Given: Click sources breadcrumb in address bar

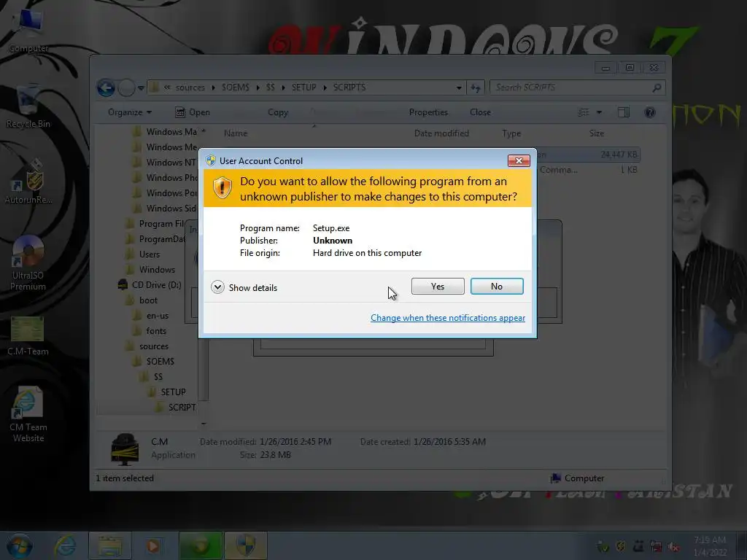Looking at the screenshot, I should [x=190, y=87].
